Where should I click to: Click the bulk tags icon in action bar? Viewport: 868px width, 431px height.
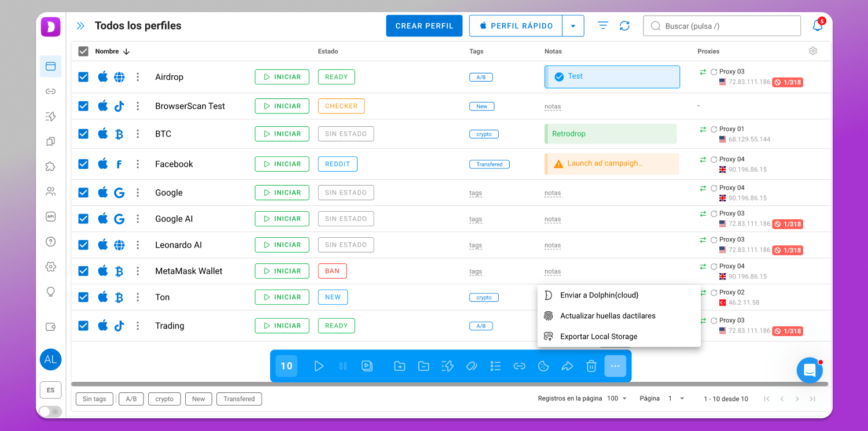(x=472, y=366)
